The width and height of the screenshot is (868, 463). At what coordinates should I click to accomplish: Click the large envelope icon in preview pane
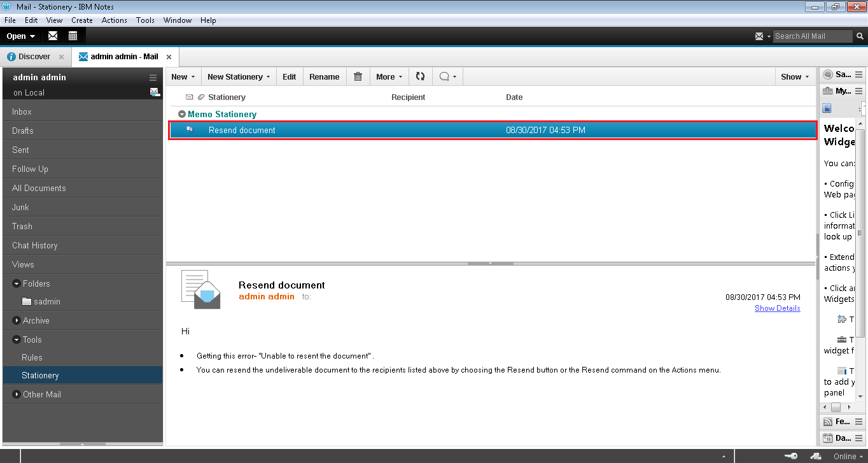[x=201, y=290]
